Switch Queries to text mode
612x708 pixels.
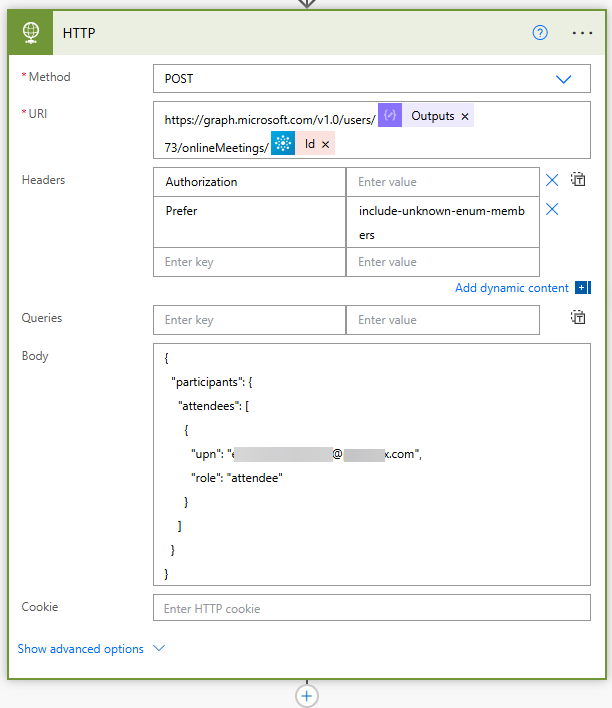pos(578,317)
